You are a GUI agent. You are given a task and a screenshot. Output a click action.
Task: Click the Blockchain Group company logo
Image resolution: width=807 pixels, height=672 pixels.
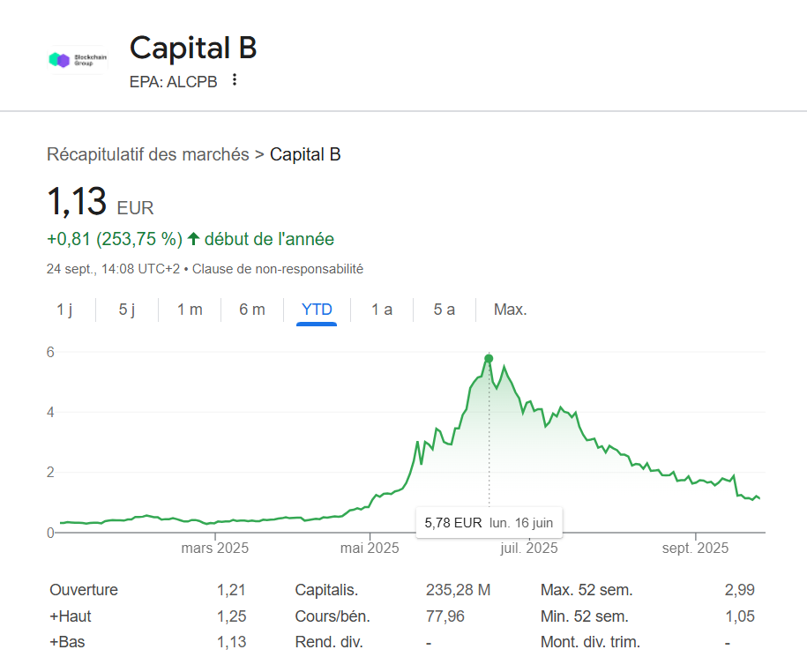[x=77, y=60]
